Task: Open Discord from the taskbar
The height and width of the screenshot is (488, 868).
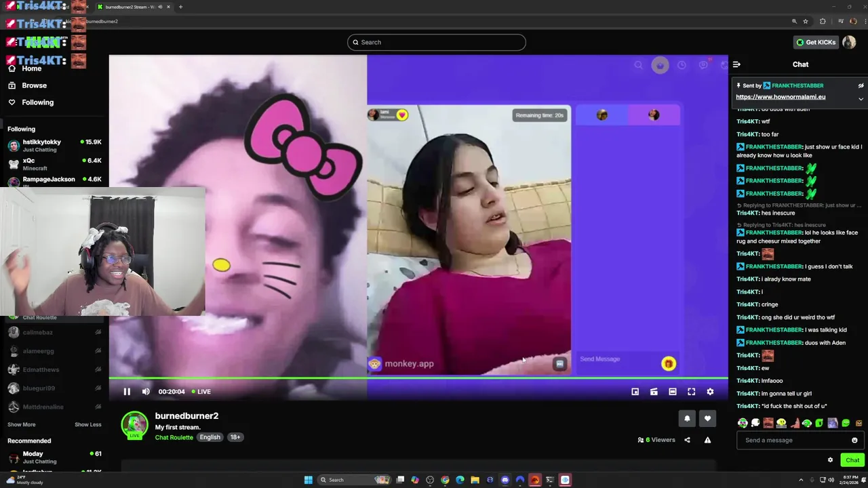Action: (x=505, y=480)
